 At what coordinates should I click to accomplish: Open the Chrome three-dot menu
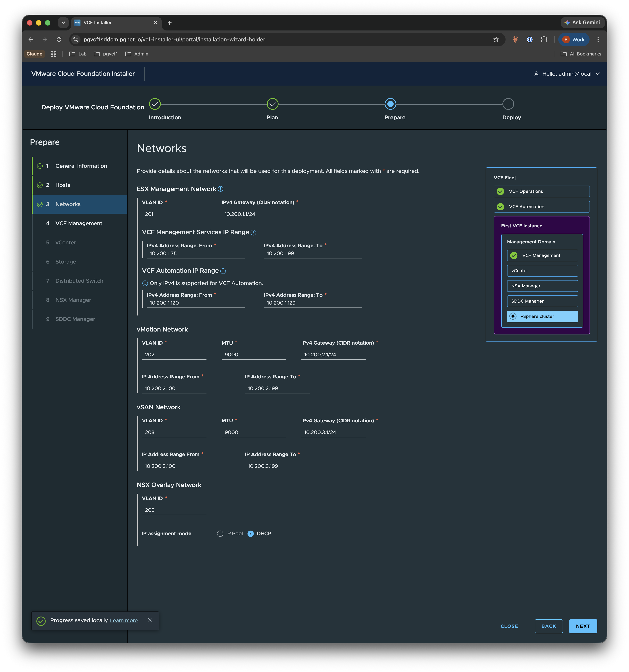(598, 39)
